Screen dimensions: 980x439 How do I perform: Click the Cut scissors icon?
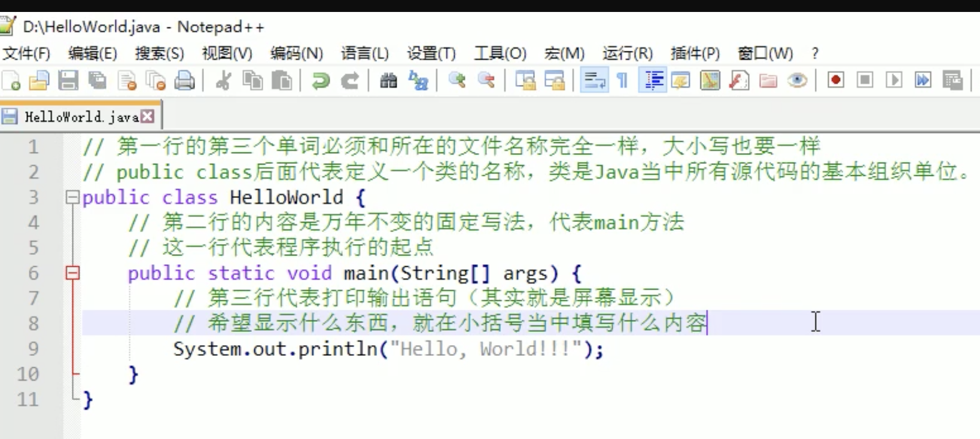224,80
